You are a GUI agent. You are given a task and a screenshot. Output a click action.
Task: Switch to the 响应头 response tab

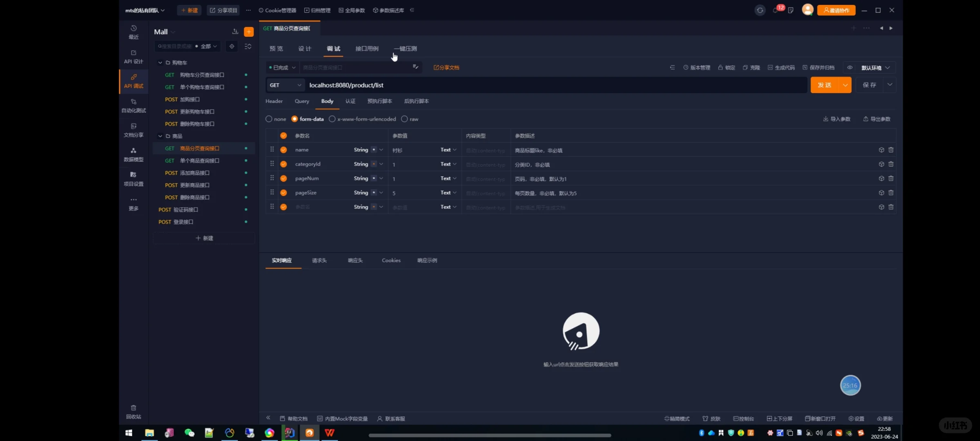[x=355, y=260]
